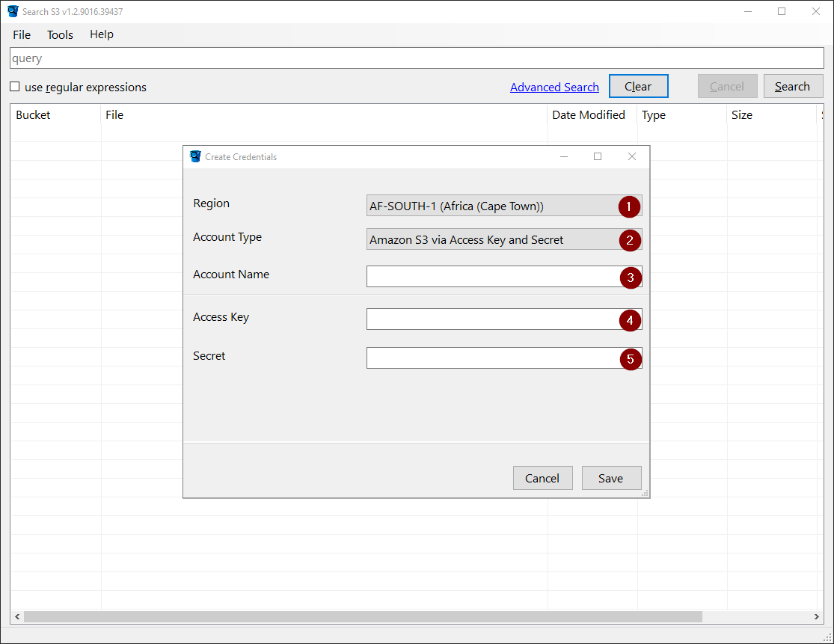Click the Create Credentials title bar icon
834x644 pixels.
pyautogui.click(x=195, y=156)
